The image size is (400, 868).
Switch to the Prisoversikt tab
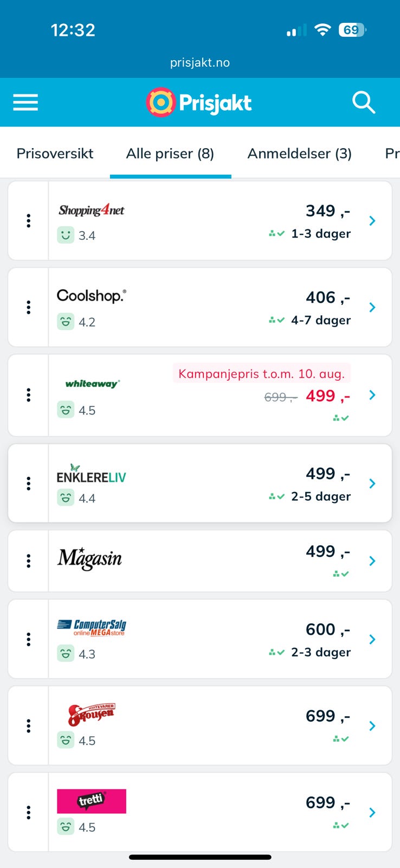[x=55, y=154]
